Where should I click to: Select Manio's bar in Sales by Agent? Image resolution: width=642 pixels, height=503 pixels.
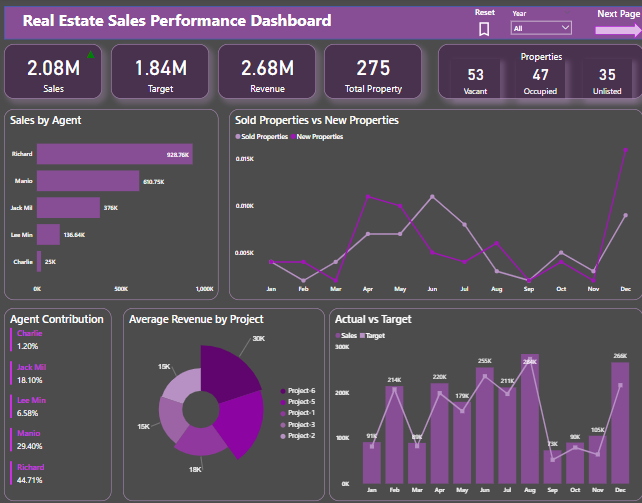(89, 181)
